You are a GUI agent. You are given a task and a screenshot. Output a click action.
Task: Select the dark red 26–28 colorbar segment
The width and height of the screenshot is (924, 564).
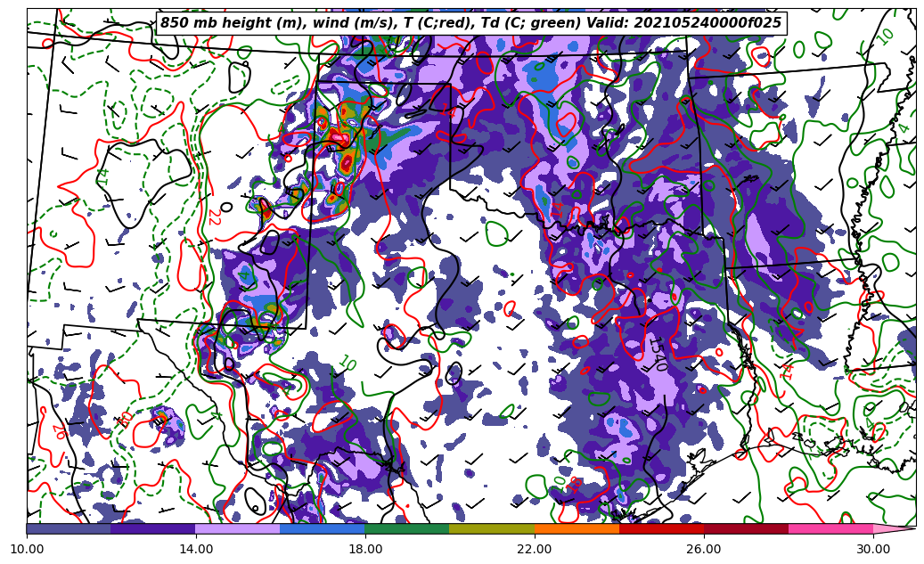pyautogui.click(x=746, y=529)
